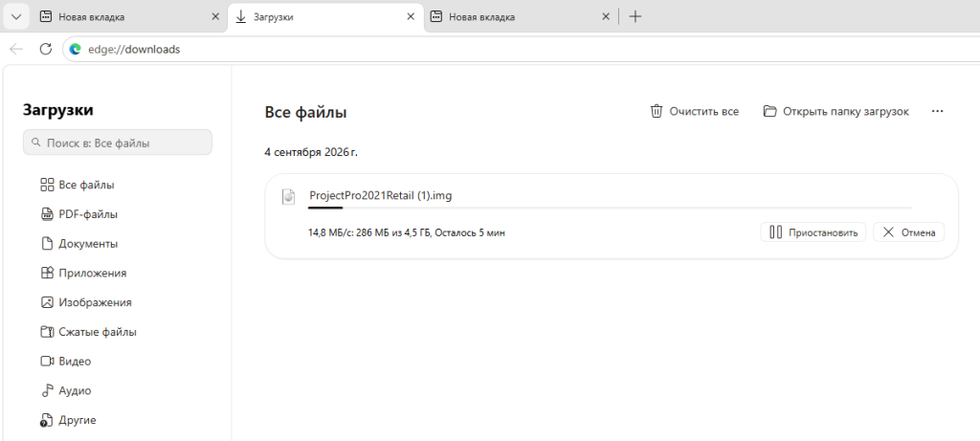Close the Загрузки tab
980x441 pixels.
pyautogui.click(x=411, y=17)
